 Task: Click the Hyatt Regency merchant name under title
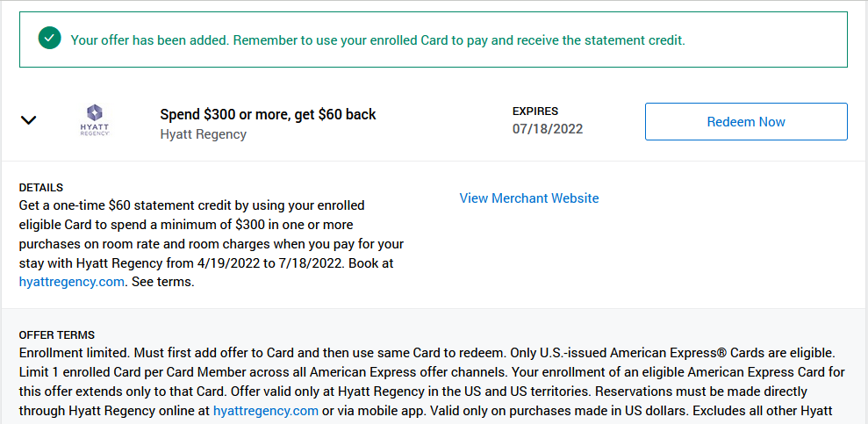[x=203, y=134]
